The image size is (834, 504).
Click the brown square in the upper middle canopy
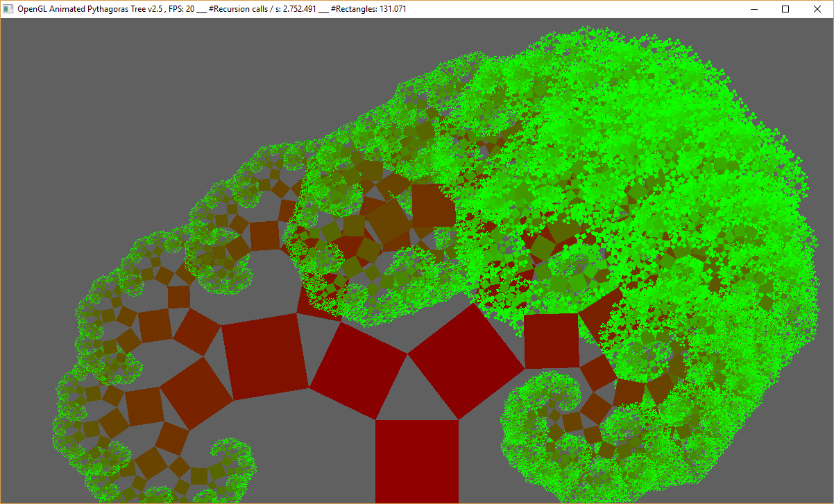(x=433, y=205)
